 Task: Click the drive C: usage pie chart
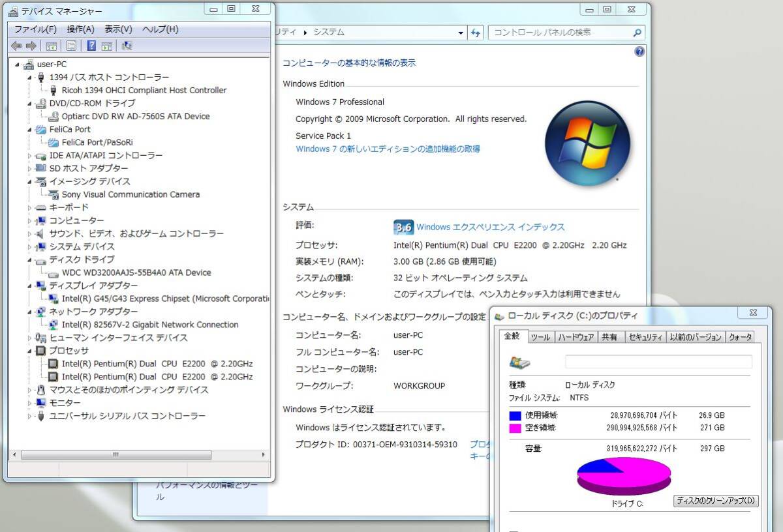624,476
